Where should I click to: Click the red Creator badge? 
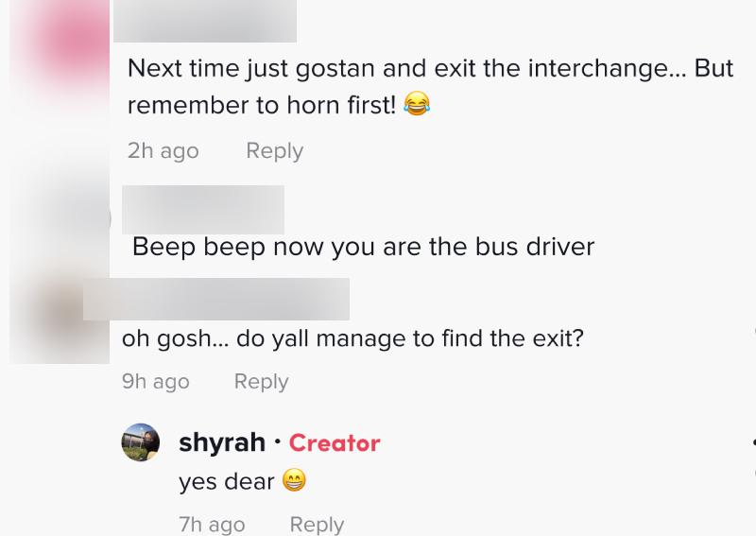[x=335, y=442]
